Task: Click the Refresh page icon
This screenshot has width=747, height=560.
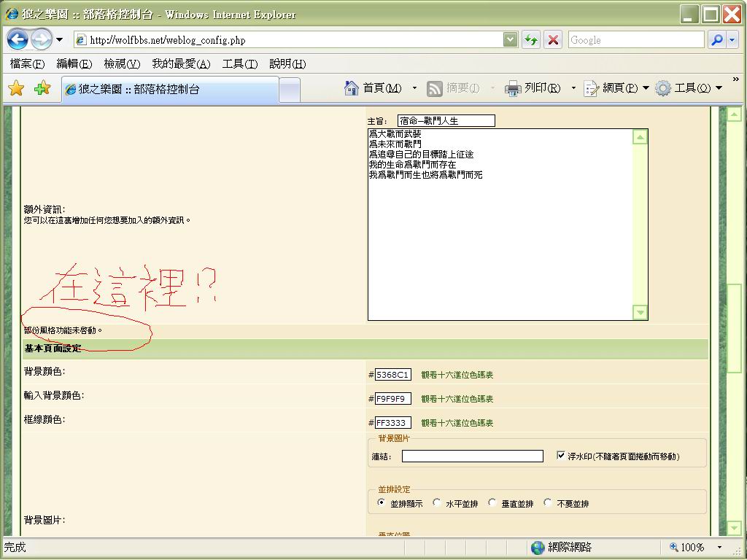Action: [531, 40]
